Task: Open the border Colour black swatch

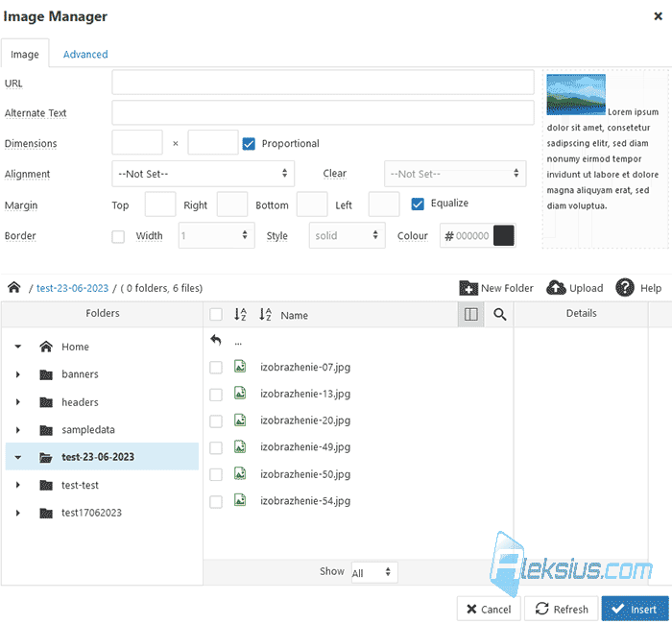Action: pyautogui.click(x=504, y=236)
